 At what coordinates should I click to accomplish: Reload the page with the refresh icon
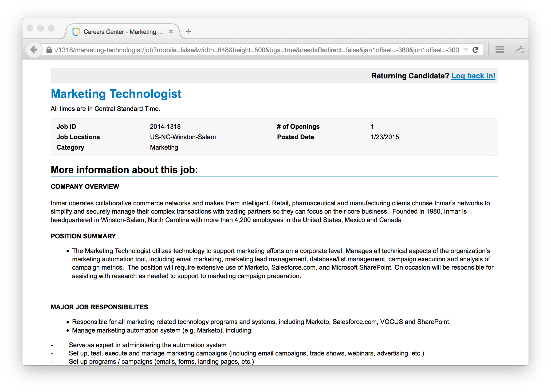(x=475, y=50)
